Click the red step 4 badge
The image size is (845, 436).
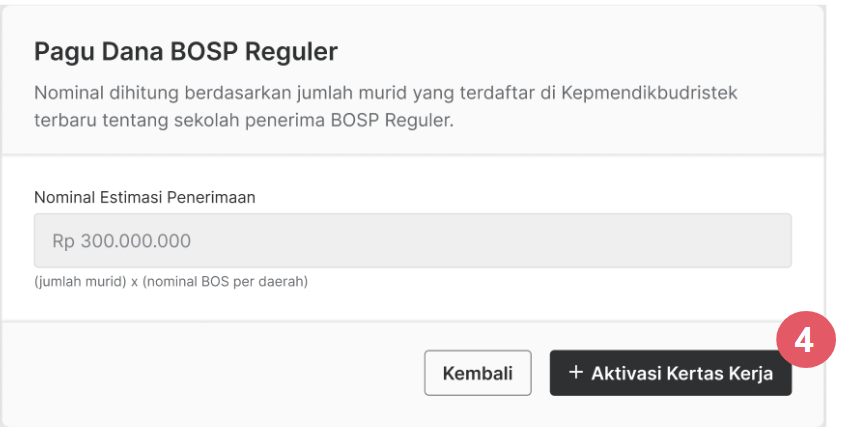[x=806, y=340]
